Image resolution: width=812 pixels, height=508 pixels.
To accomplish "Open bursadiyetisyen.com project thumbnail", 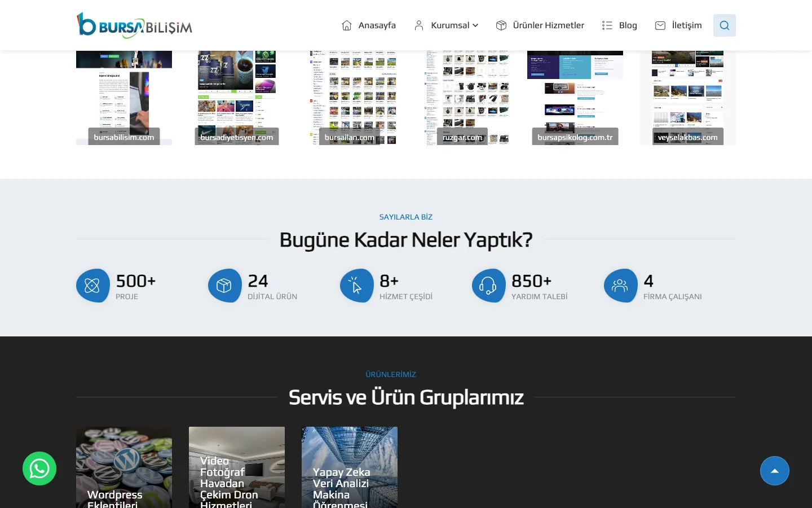I will (237, 98).
